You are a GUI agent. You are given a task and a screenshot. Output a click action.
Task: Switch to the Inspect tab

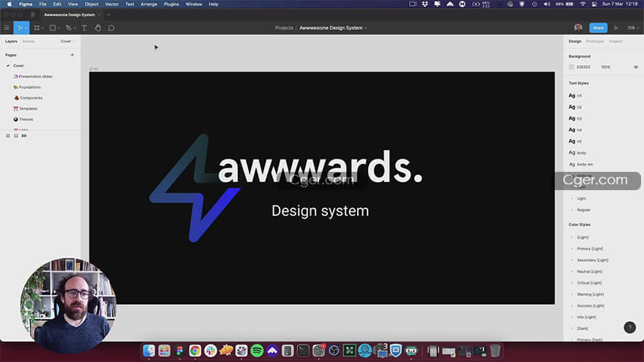click(615, 42)
